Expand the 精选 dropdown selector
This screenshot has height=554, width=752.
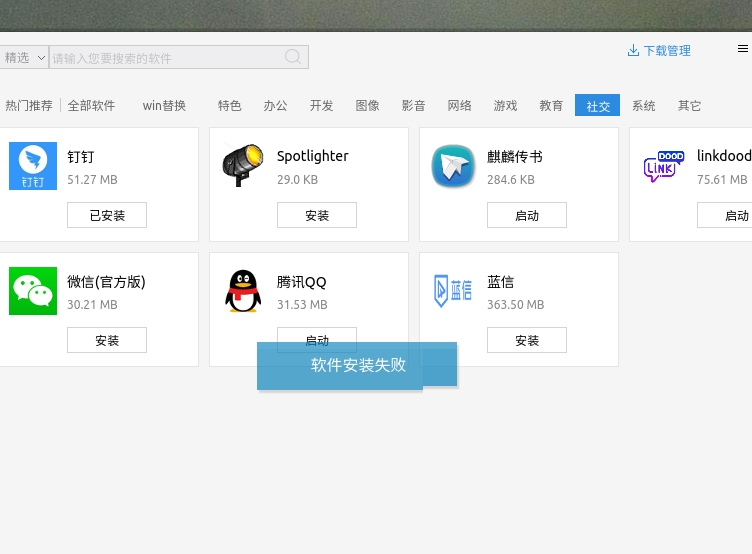(24, 58)
